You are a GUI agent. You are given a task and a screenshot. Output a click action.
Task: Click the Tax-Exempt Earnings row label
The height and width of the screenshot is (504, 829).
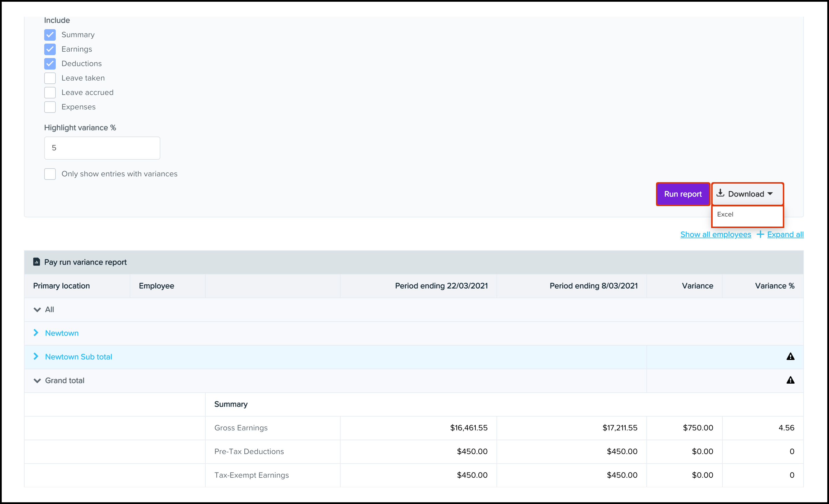click(x=251, y=475)
